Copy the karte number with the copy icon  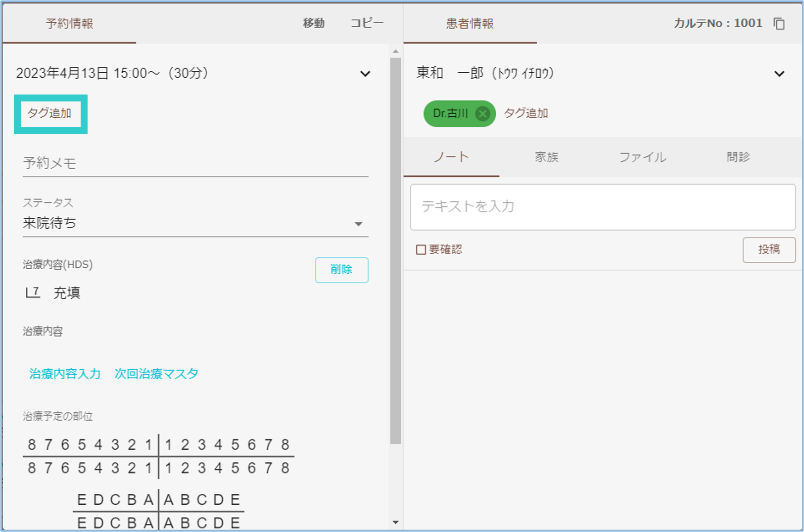pos(779,24)
